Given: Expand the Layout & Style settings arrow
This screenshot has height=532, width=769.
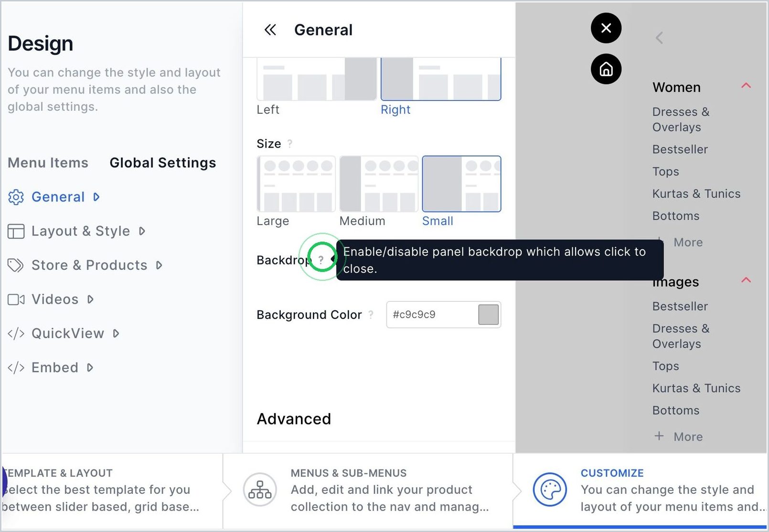Looking at the screenshot, I should [x=142, y=231].
